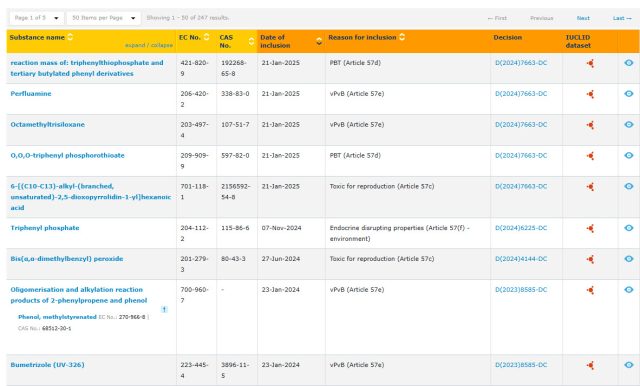Open decision D(2024)7663-DC for Perfluamine

click(x=521, y=93)
